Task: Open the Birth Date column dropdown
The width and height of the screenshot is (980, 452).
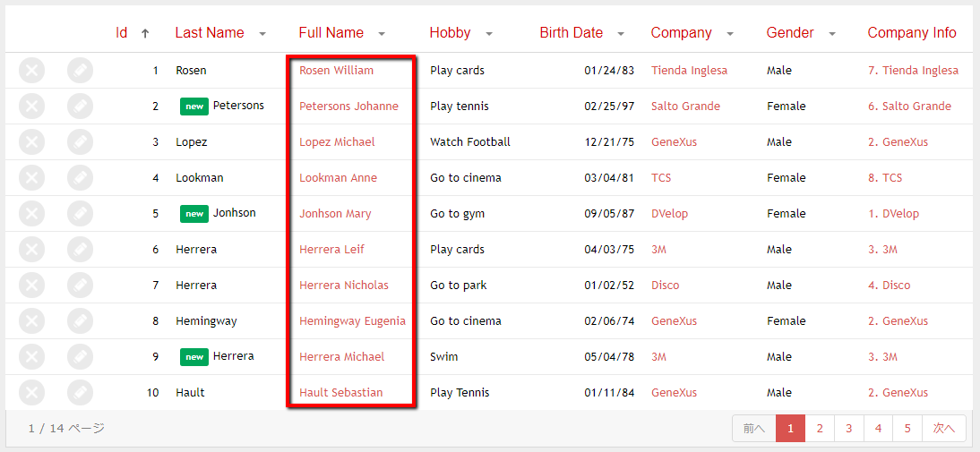Action: point(621,34)
